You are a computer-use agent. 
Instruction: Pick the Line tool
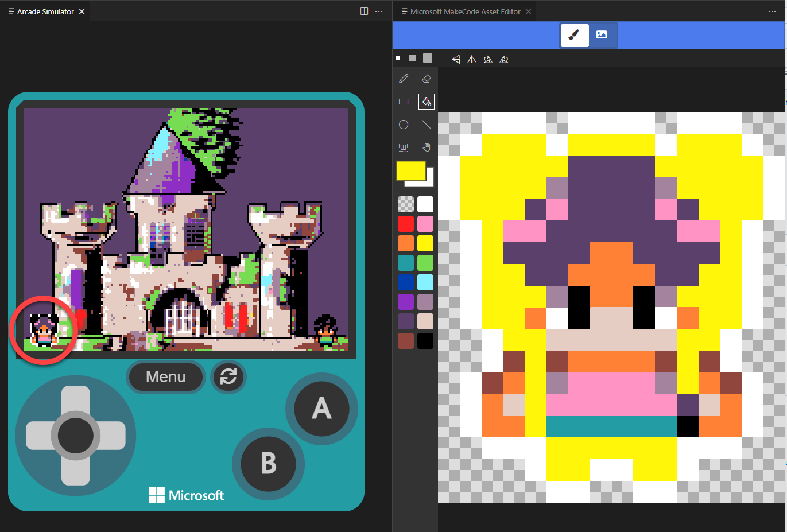pos(427,125)
